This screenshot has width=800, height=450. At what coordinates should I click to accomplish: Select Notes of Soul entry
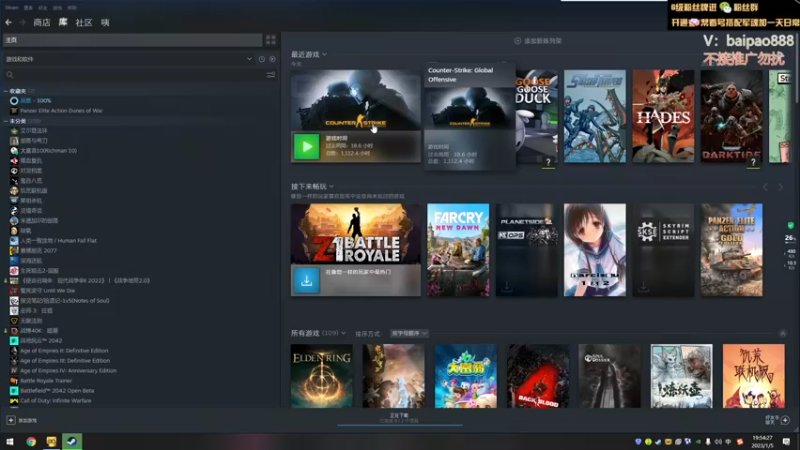tap(64, 301)
